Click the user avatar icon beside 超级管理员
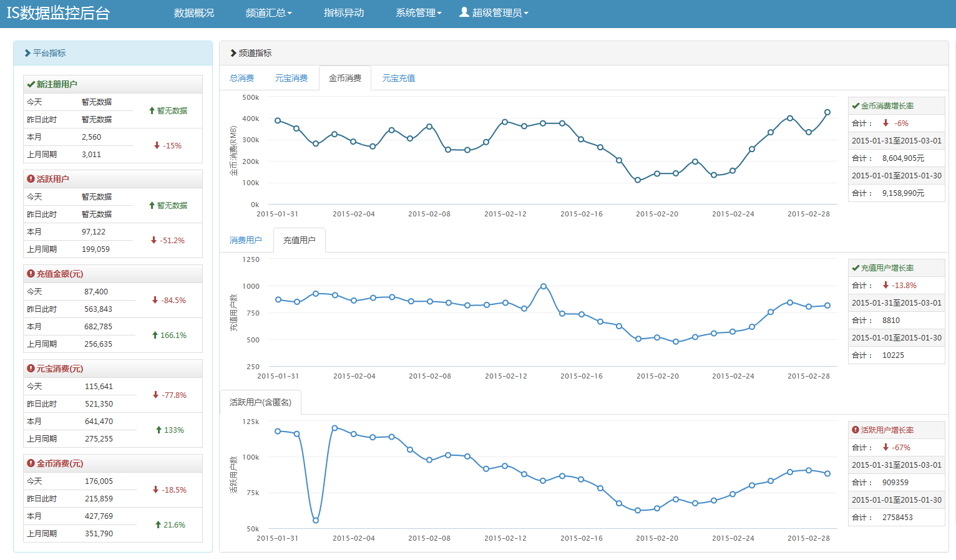The width and height of the screenshot is (956, 560). click(x=464, y=12)
